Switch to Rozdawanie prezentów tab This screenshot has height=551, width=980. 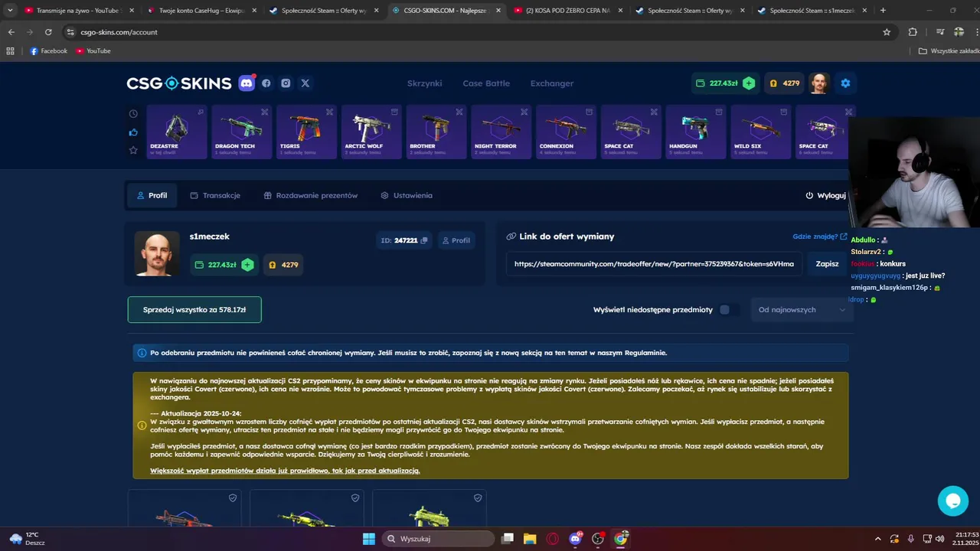click(311, 195)
